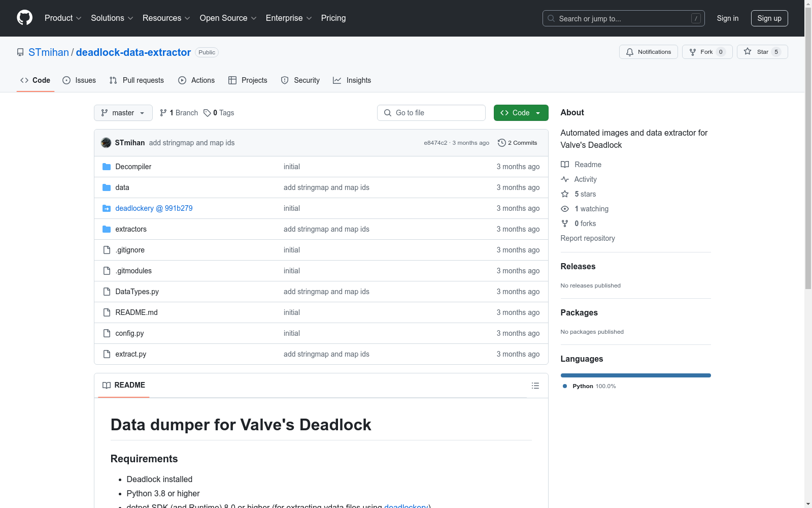Viewport: 812px width, 508px height.
Task: Select the README tab
Action: coord(124,385)
